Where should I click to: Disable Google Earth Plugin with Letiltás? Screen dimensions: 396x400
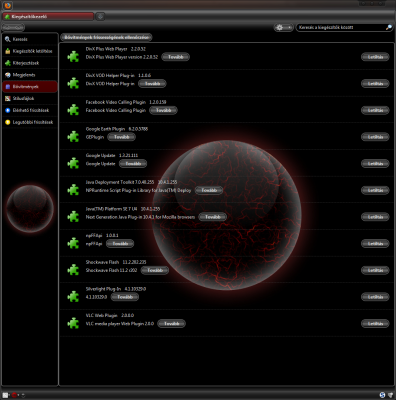point(375,137)
